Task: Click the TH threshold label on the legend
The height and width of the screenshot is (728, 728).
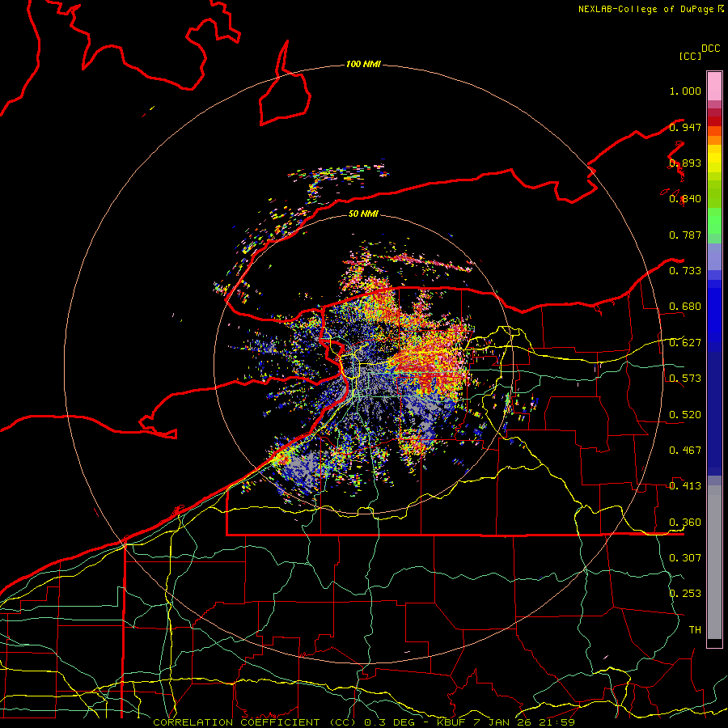Action: tap(695, 630)
